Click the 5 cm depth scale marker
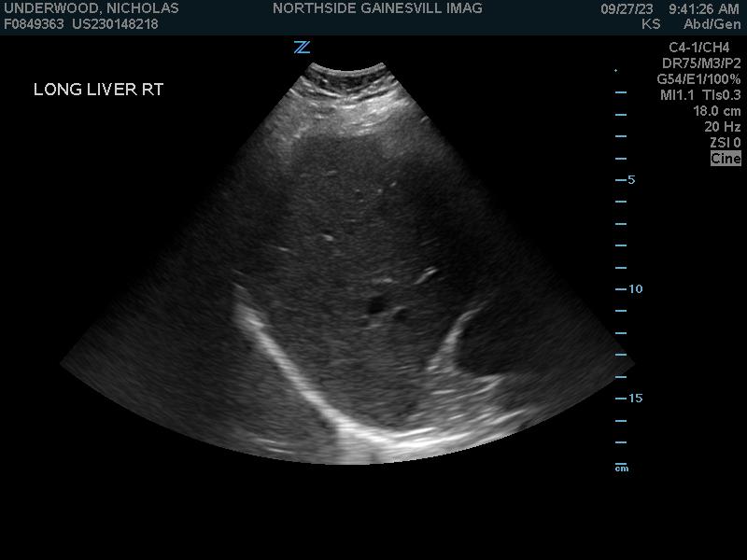This screenshot has height=560, width=747. tap(630, 179)
